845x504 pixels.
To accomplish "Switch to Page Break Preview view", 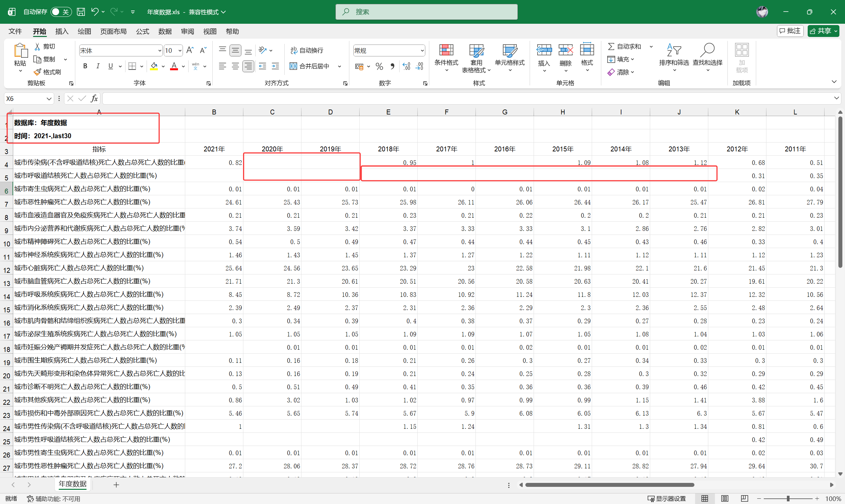I will pyautogui.click(x=744, y=498).
